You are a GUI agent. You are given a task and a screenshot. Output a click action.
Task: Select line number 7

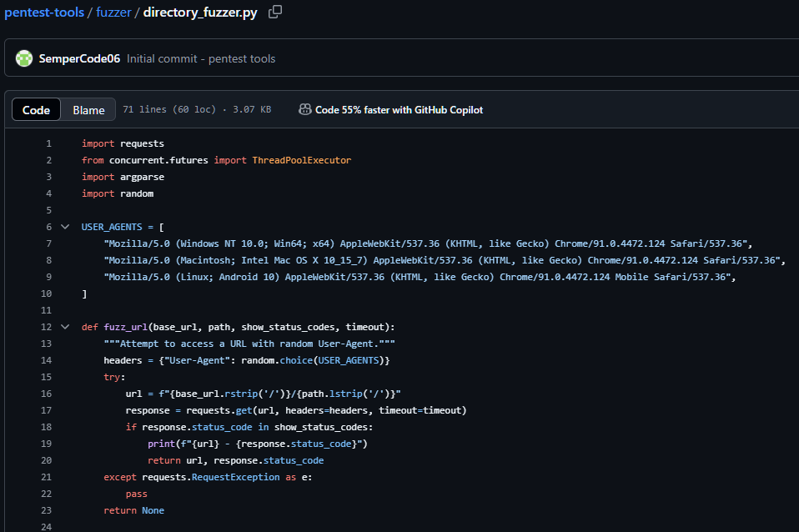[49, 243]
